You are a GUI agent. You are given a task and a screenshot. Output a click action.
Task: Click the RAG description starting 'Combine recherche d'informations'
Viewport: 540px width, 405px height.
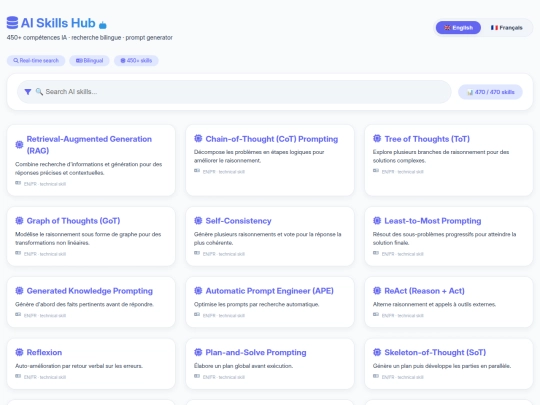click(x=89, y=168)
